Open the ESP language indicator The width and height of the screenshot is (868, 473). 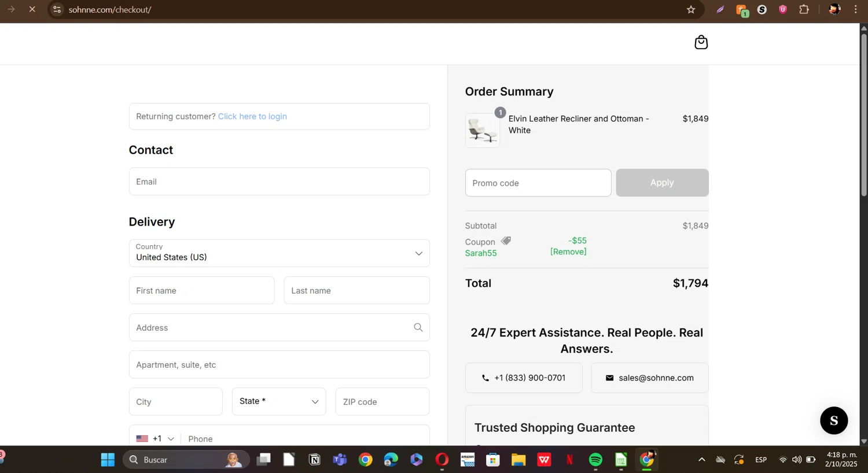coord(761,460)
